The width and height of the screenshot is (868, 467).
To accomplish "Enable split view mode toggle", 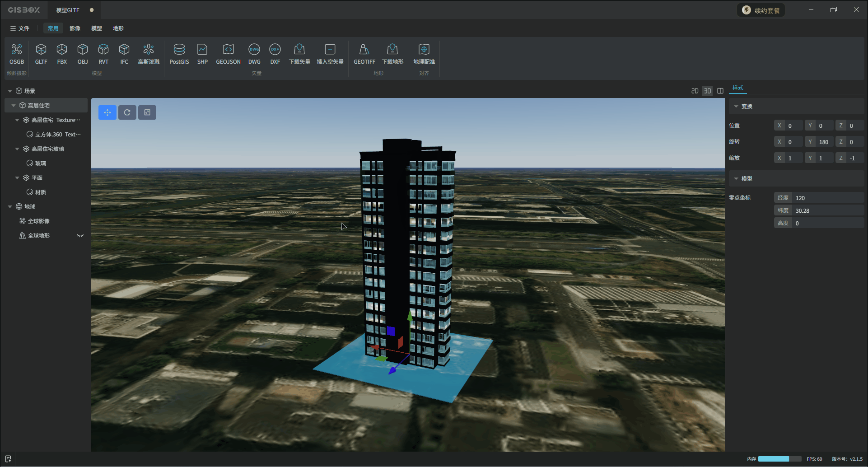I will click(x=720, y=91).
